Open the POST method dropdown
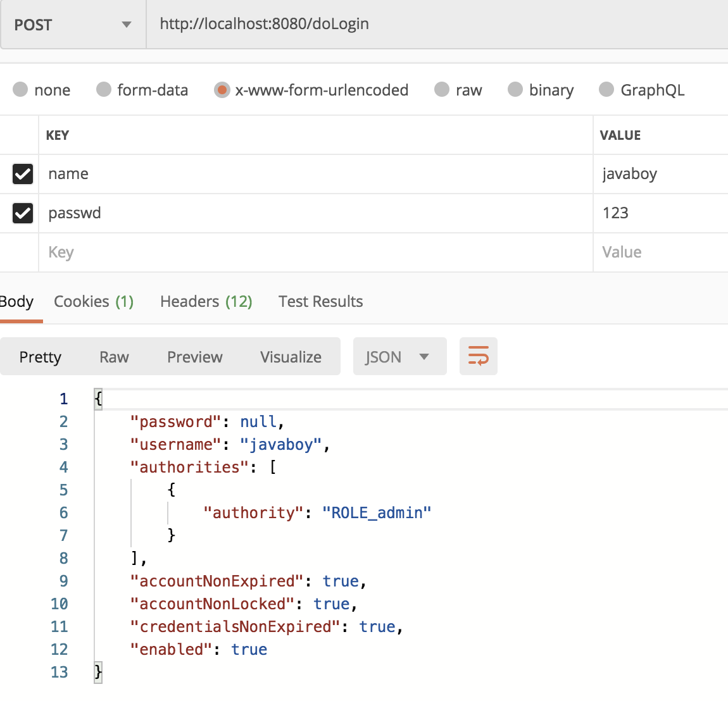 coord(73,25)
